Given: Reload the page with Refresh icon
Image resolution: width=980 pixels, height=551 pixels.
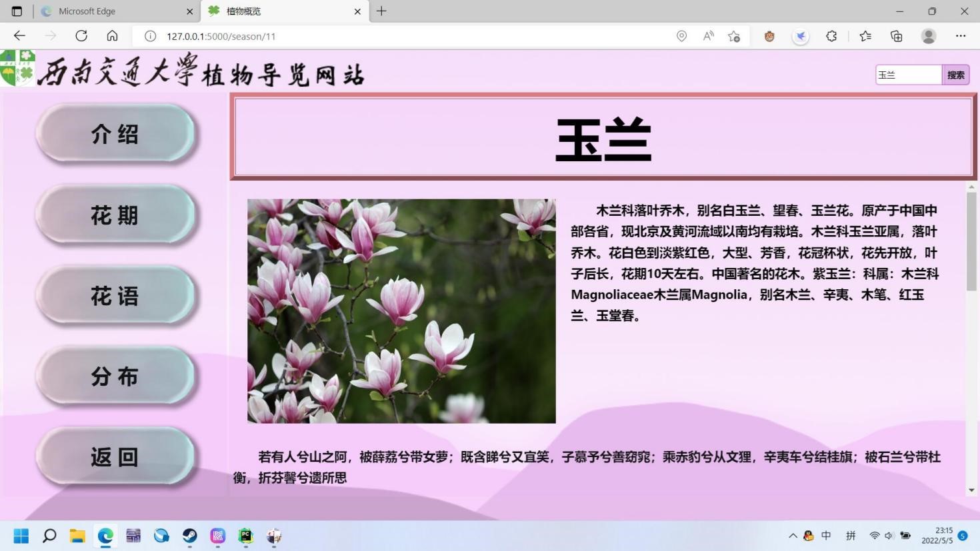Looking at the screenshot, I should [x=81, y=36].
